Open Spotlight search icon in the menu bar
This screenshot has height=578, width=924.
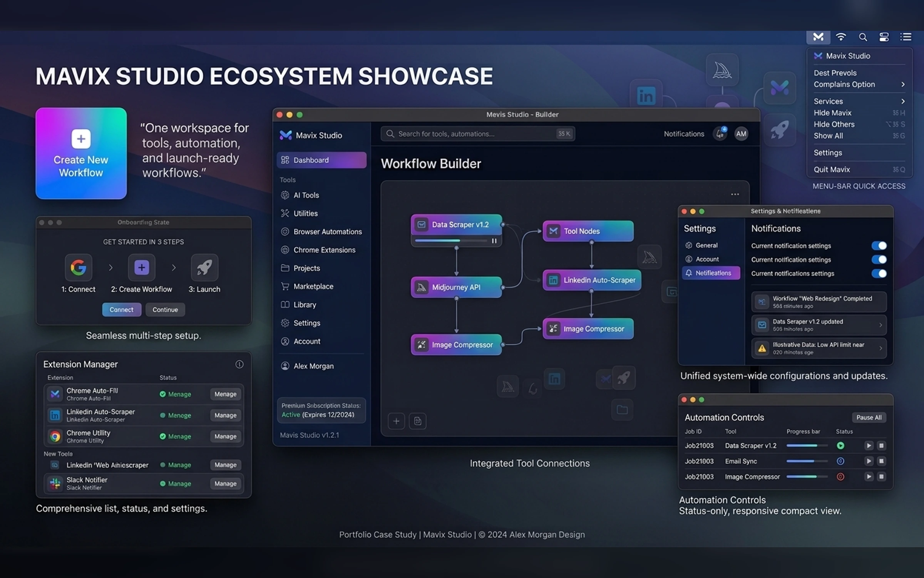[x=863, y=37]
